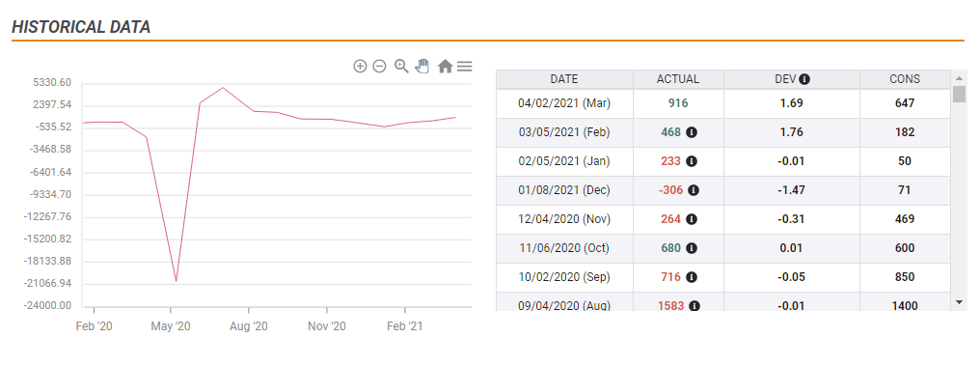Image resolution: width=980 pixels, height=366 pixels.
Task: Click the consensus value 850
Action: [x=905, y=277]
